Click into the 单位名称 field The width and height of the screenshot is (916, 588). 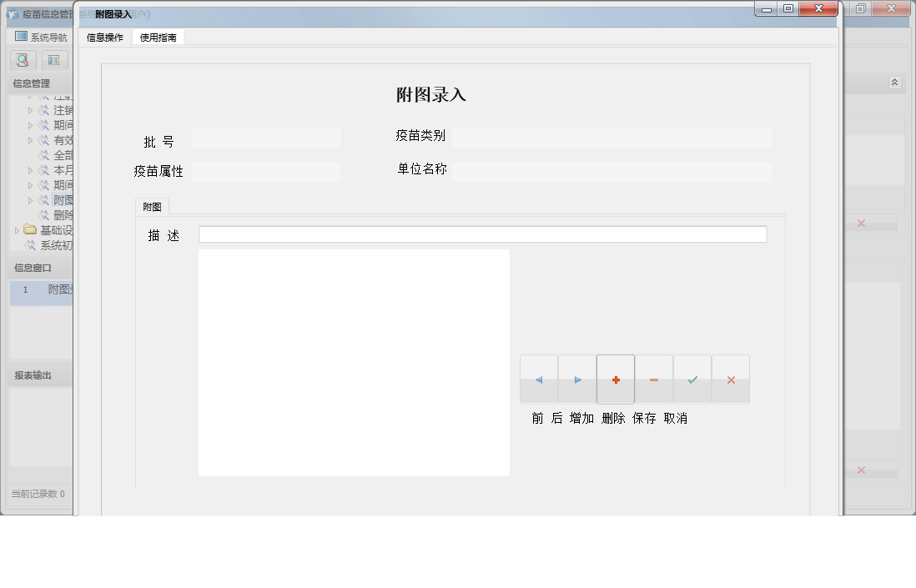point(611,173)
